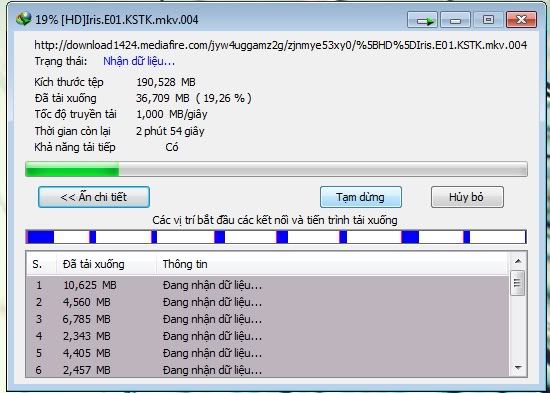Click the IDM globe icon in title bar
550x393 pixels.
point(24,19)
